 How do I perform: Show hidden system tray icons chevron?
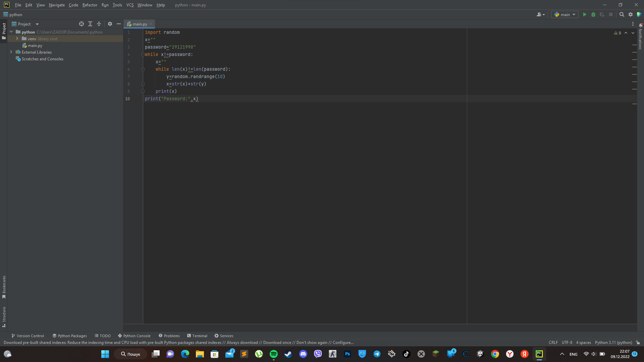(562, 354)
